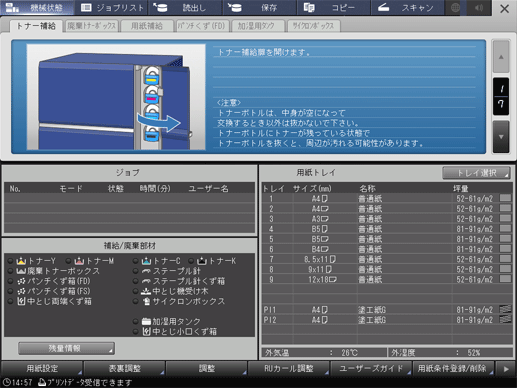The width and height of the screenshot is (517, 388).
Task: Click the 外湿度 52% humidity readout
Action: coord(450,353)
